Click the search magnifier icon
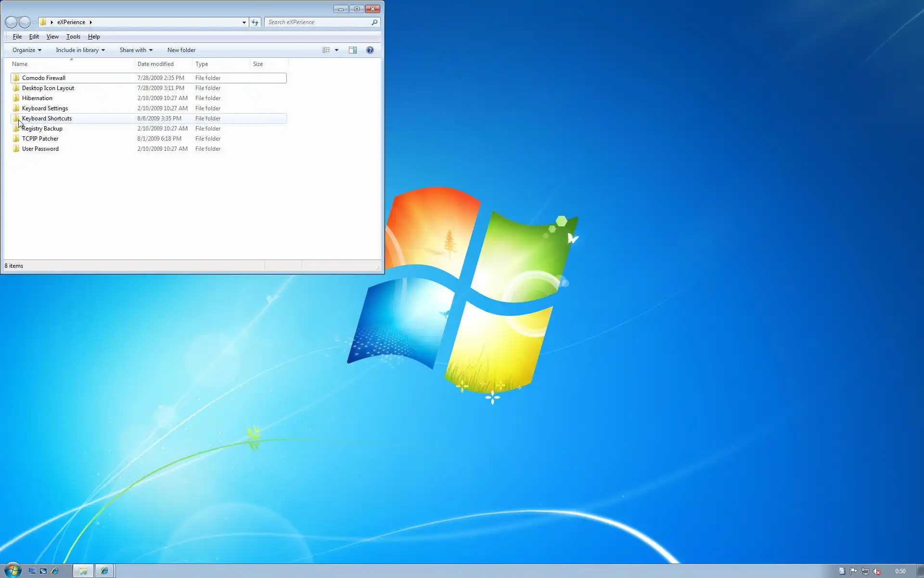This screenshot has width=924, height=578. (374, 22)
